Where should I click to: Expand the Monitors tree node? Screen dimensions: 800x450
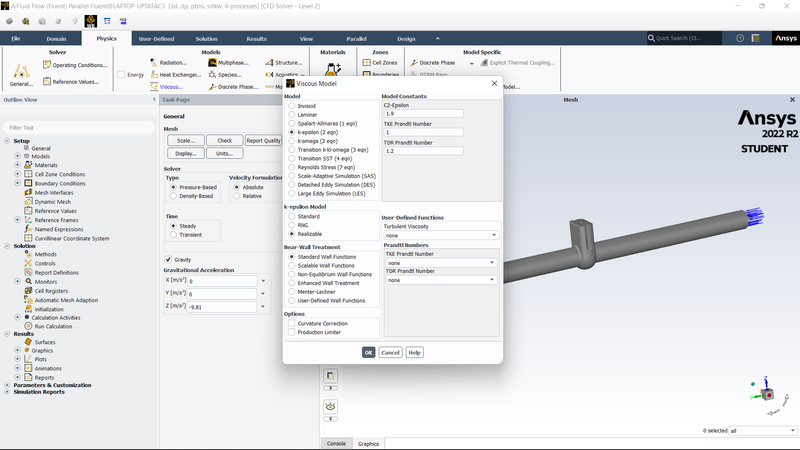coord(17,282)
